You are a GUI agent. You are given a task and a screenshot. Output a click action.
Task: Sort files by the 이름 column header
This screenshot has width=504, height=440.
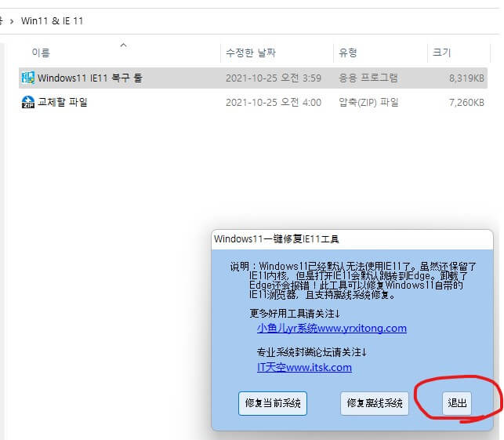click(41, 53)
